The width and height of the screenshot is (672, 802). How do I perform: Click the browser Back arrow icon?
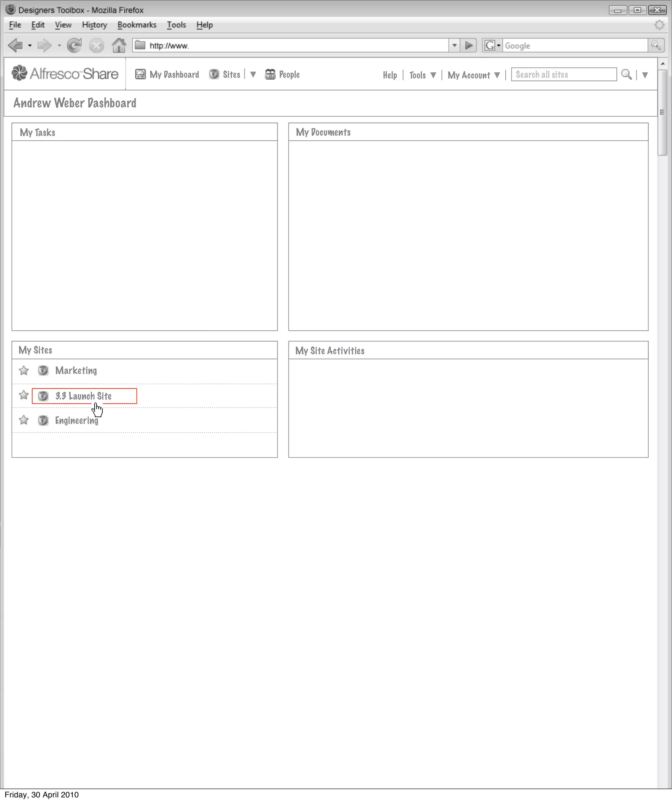click(x=16, y=46)
